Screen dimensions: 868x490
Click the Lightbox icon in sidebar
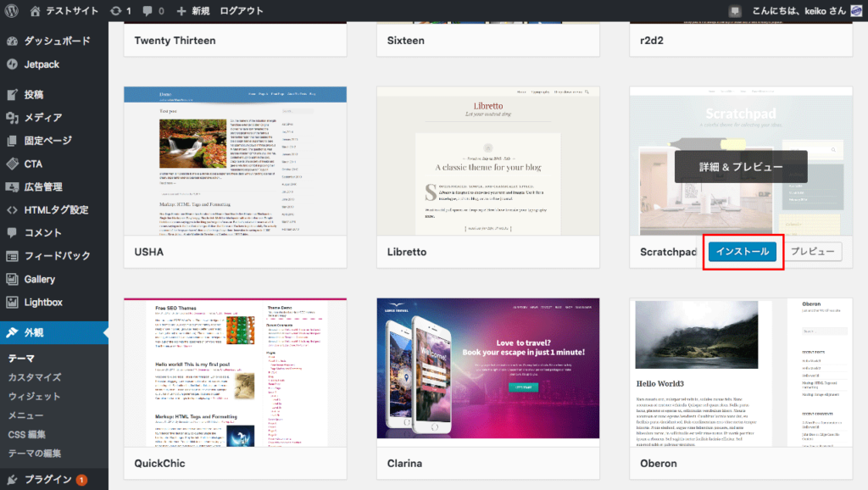(12, 303)
